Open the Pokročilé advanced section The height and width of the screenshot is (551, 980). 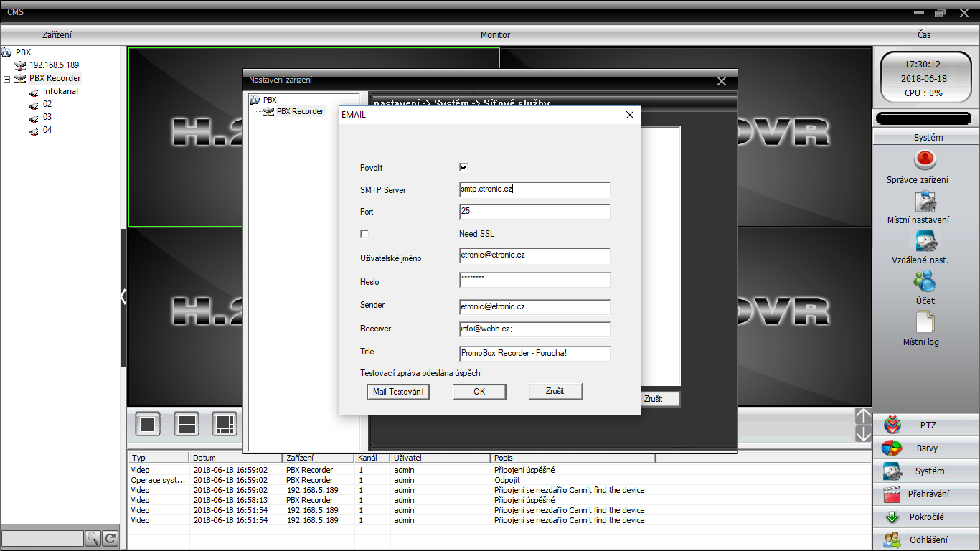point(927,517)
